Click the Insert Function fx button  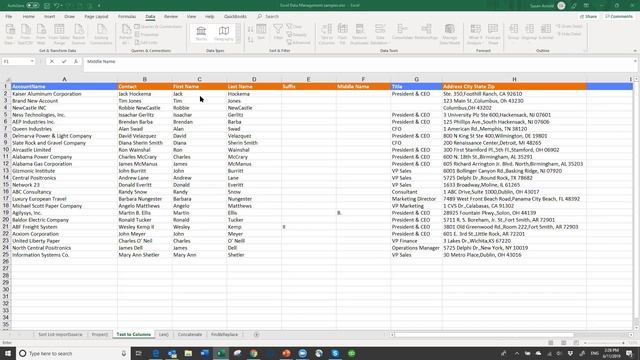pos(76,61)
